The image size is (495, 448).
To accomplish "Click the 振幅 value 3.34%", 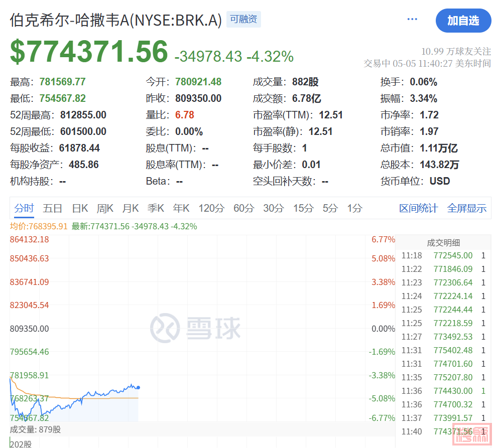I will pos(423,98).
